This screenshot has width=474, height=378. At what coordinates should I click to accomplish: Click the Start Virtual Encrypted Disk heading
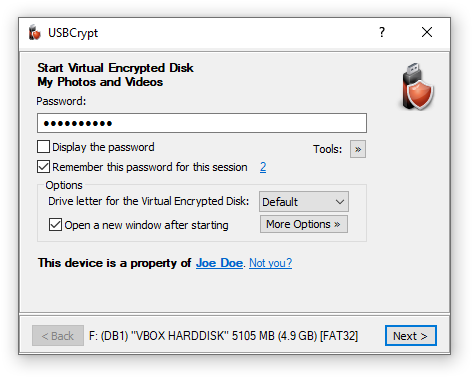point(115,68)
